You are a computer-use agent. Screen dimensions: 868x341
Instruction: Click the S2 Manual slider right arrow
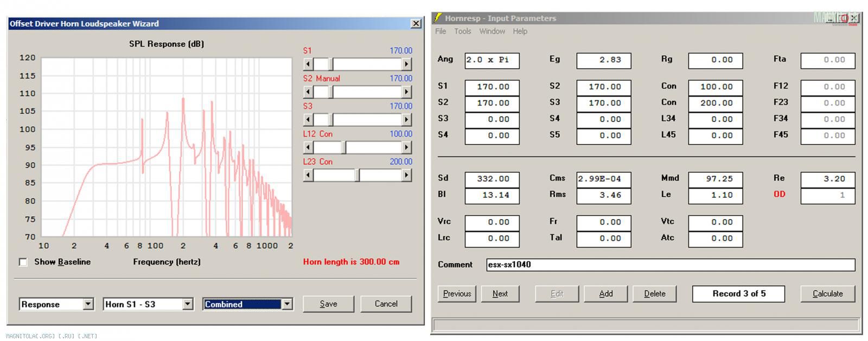point(406,92)
